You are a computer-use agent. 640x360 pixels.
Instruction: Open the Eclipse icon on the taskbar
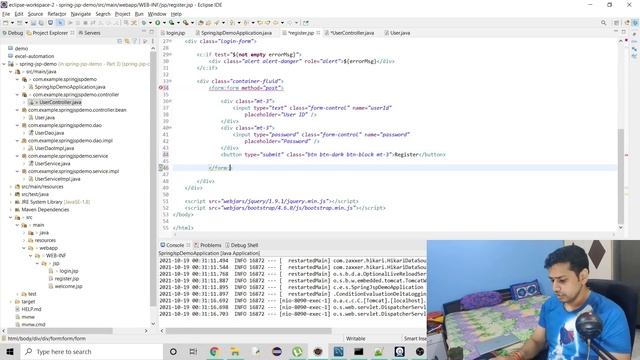tap(276, 351)
